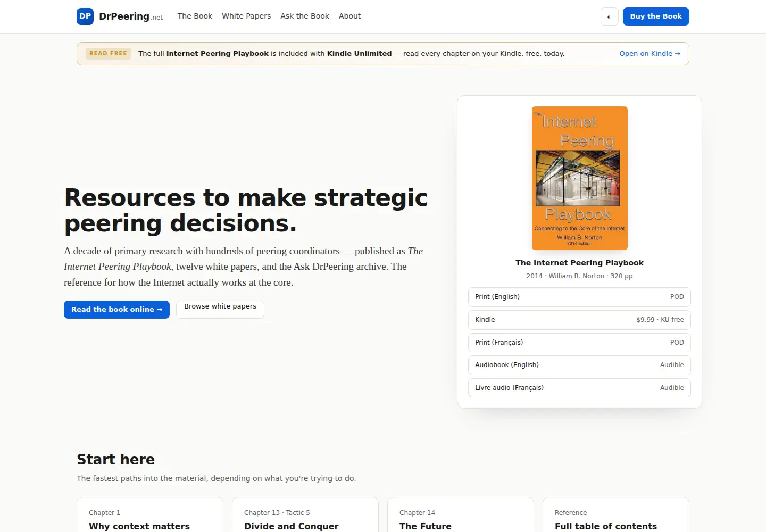Click Browse white papers button
The width and height of the screenshot is (766, 532).
coord(220,309)
